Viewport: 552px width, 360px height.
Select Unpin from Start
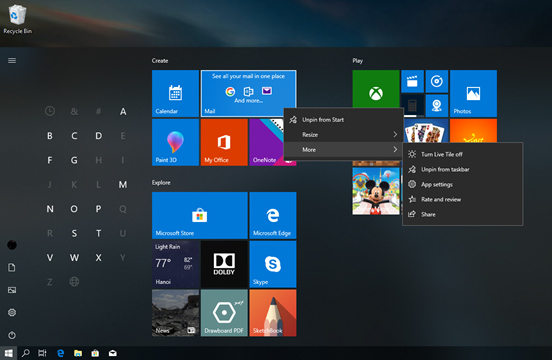coord(343,120)
